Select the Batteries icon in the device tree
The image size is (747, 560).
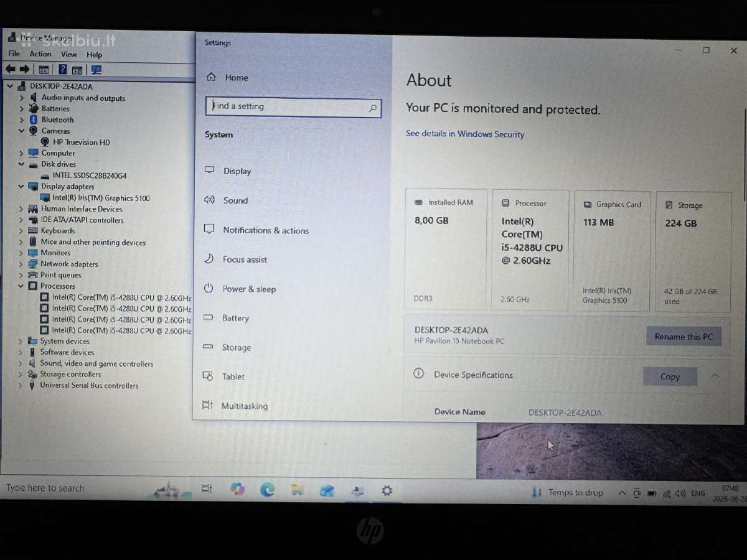[x=34, y=108]
